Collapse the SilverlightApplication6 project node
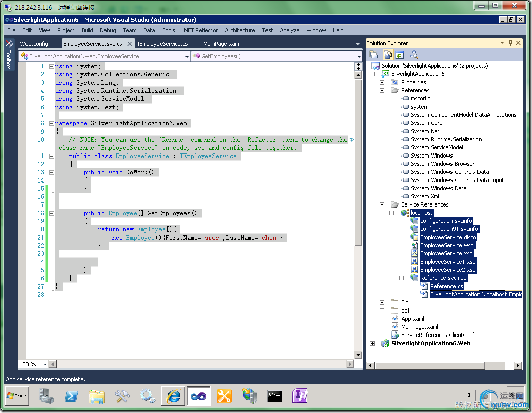Image resolution: width=532 pixels, height=413 pixels. pyautogui.click(x=372, y=74)
